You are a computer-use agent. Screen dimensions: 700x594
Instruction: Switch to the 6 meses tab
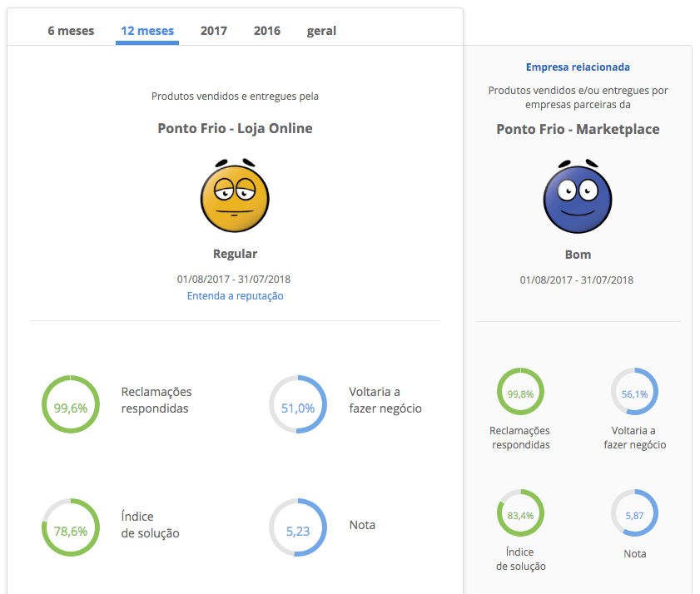click(x=71, y=31)
